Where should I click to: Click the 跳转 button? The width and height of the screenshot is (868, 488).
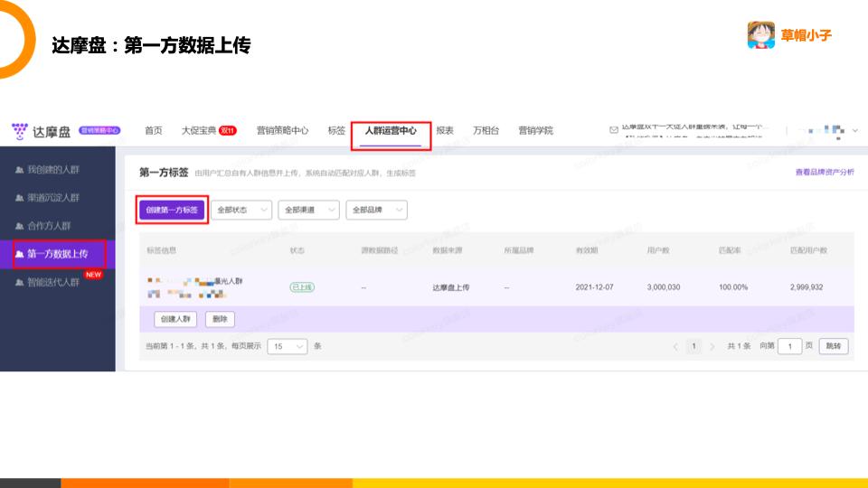coord(833,346)
